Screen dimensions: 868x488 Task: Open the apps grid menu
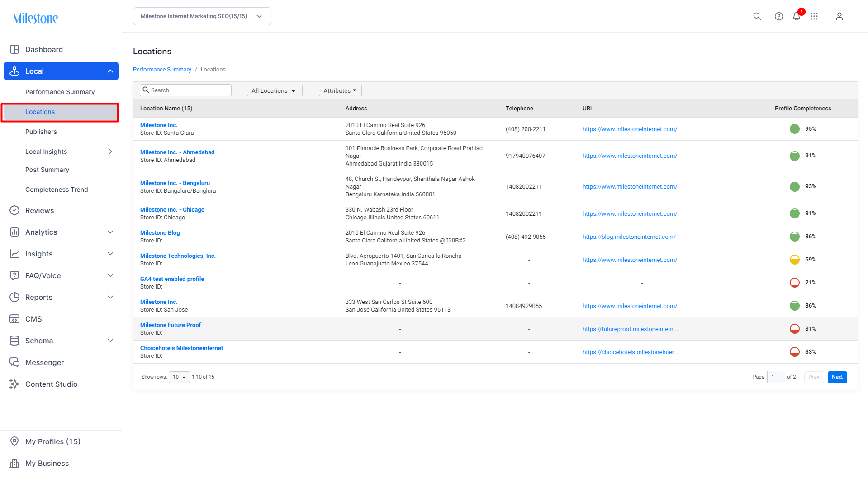(x=814, y=16)
